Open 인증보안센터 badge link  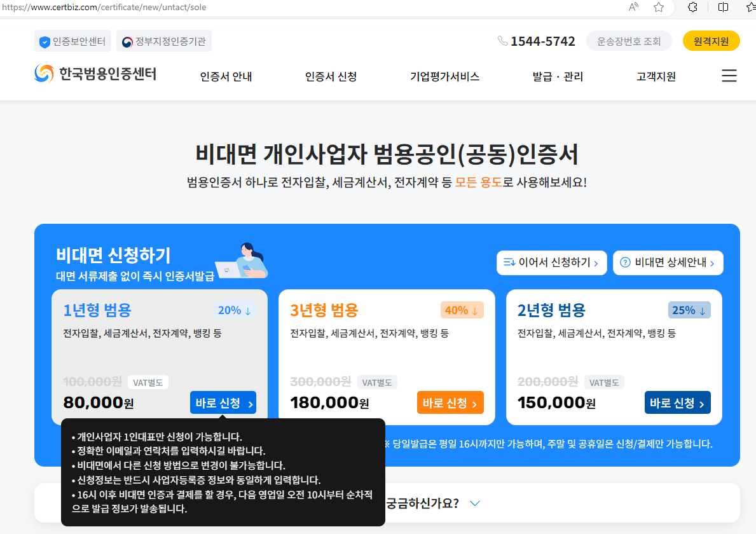pos(73,41)
